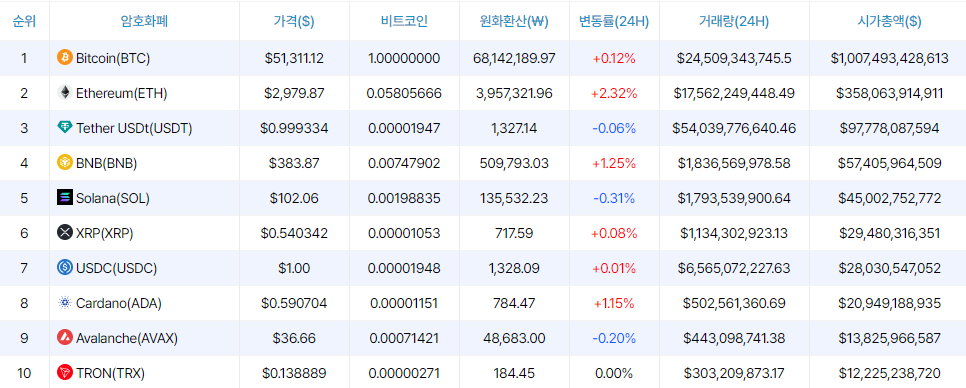Click the Solana logo icon
The width and height of the screenshot is (966, 388).
(x=65, y=198)
